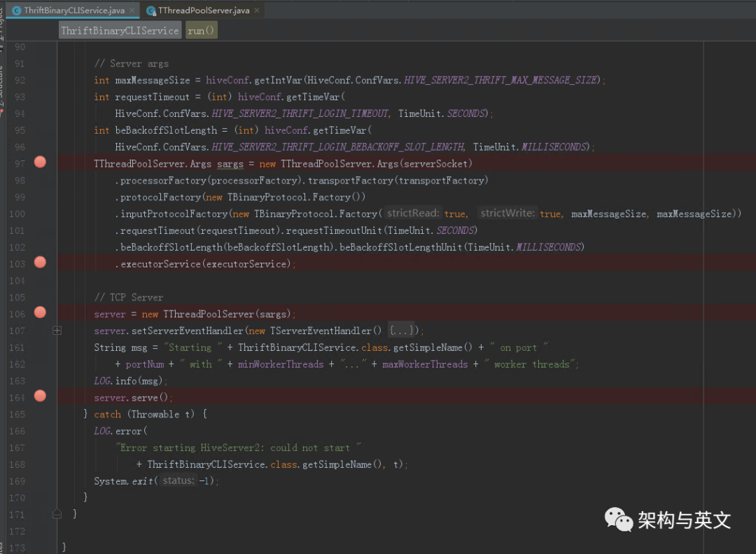Image resolution: width=756 pixels, height=554 pixels.
Task: Click new TThreadPoolServer(sargs) on line 106
Action: pyautogui.click(x=216, y=314)
